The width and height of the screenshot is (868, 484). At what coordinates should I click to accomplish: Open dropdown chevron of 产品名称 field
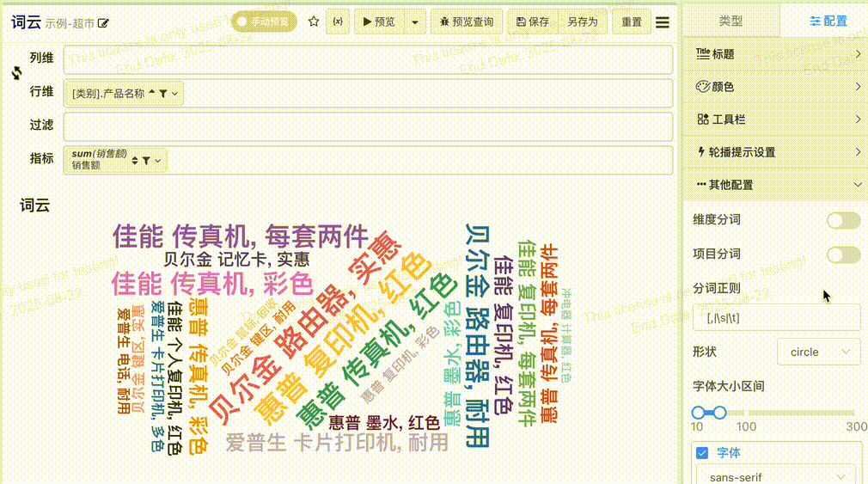click(x=175, y=94)
